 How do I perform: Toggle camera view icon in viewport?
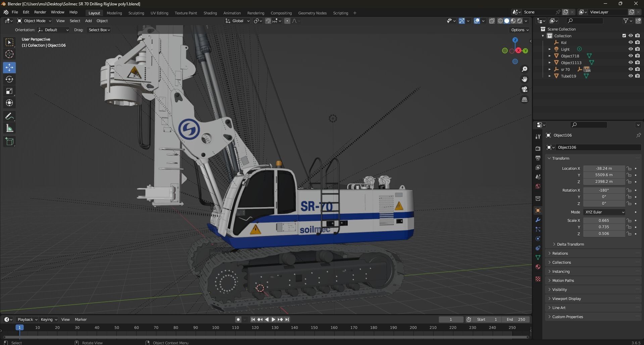(x=525, y=89)
